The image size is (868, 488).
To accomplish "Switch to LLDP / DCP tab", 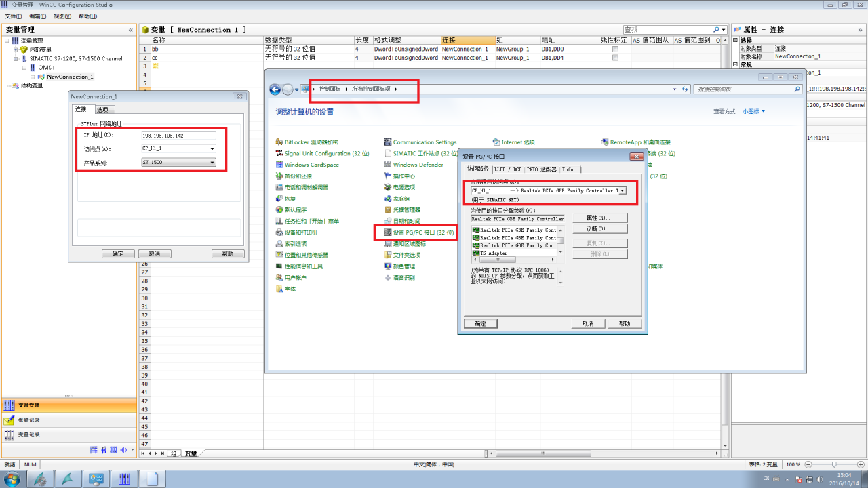I will click(508, 169).
